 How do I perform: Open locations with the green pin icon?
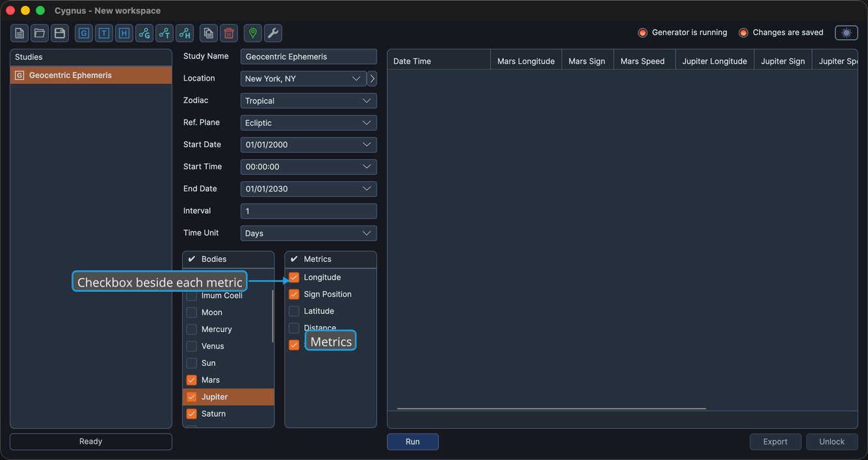pyautogui.click(x=253, y=33)
